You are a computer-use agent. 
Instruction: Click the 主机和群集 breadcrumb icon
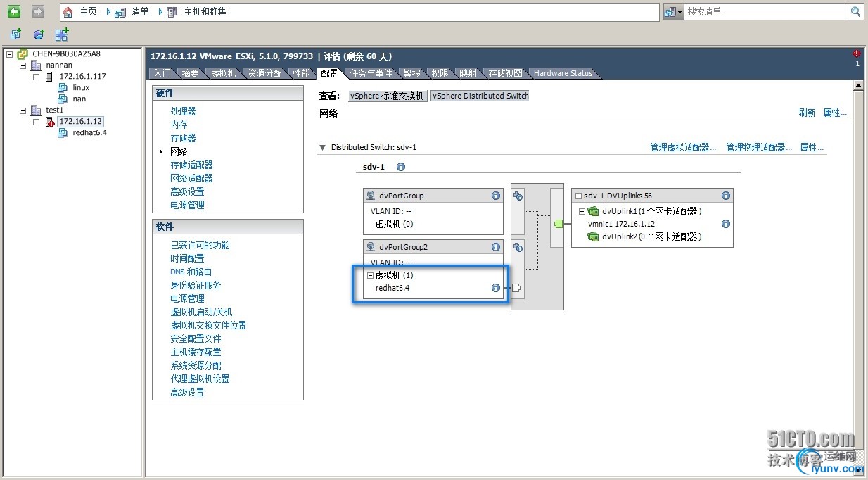coord(172,11)
